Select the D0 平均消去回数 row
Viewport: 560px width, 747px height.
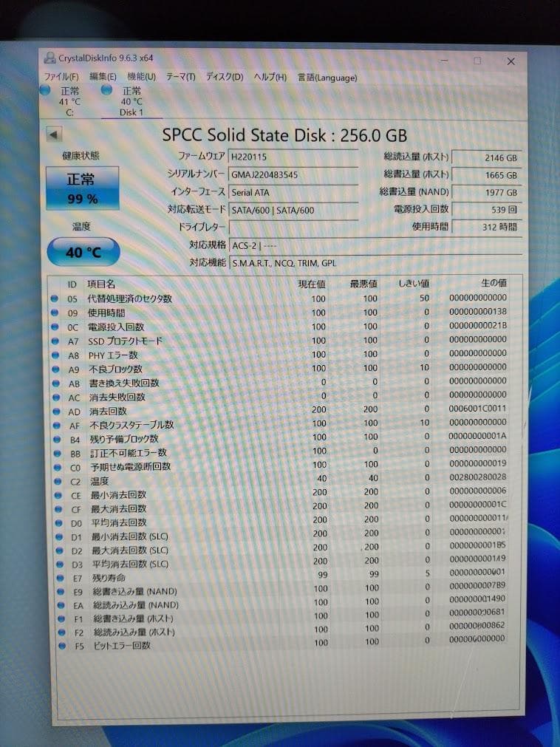pos(281,522)
